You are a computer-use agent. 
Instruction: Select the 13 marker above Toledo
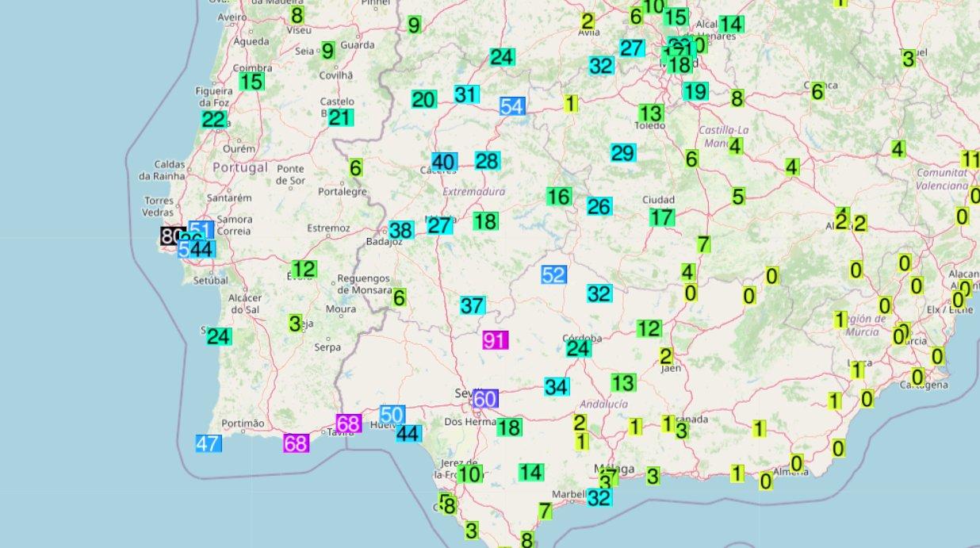point(650,113)
